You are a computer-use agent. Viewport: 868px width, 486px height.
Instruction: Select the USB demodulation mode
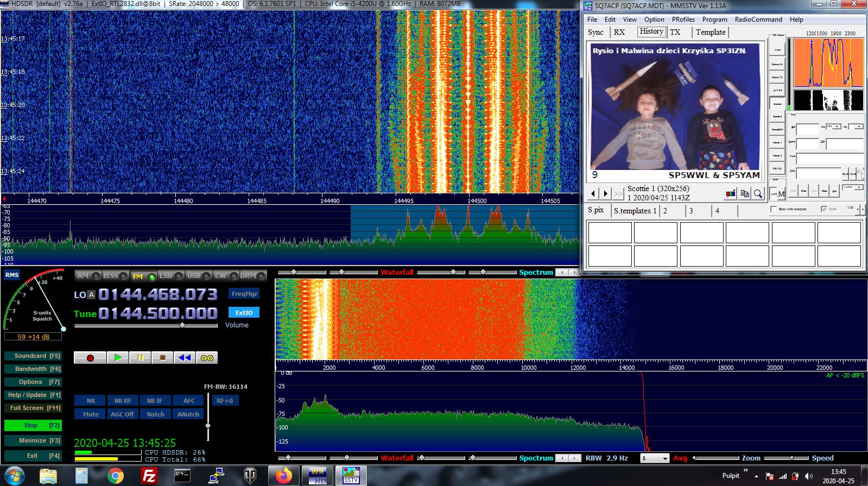coord(198,276)
